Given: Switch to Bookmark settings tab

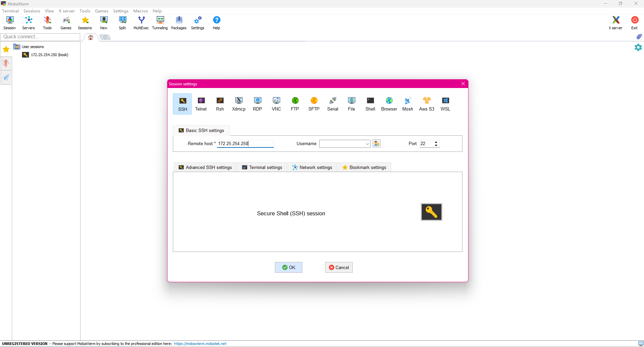Looking at the screenshot, I should 364,167.
